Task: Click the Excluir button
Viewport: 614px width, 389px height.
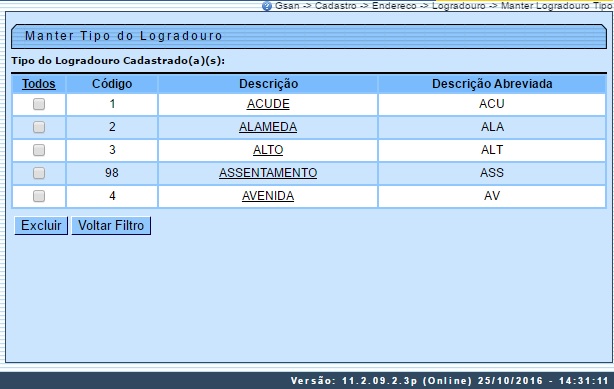Action: click(x=41, y=226)
